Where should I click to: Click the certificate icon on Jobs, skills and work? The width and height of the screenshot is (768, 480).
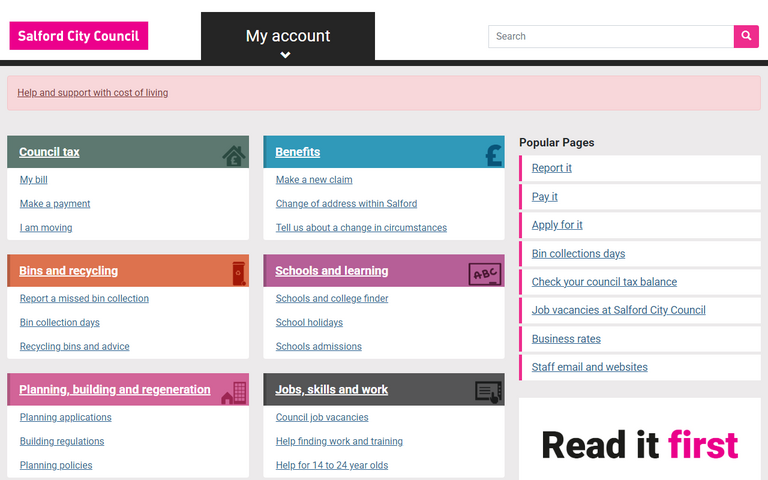click(x=487, y=392)
